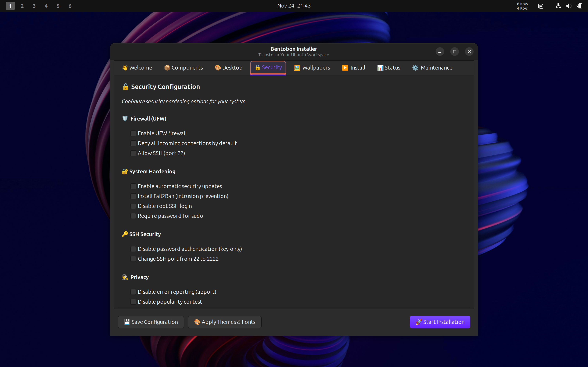
Task: Tick Disable root SSH login
Action: click(133, 206)
